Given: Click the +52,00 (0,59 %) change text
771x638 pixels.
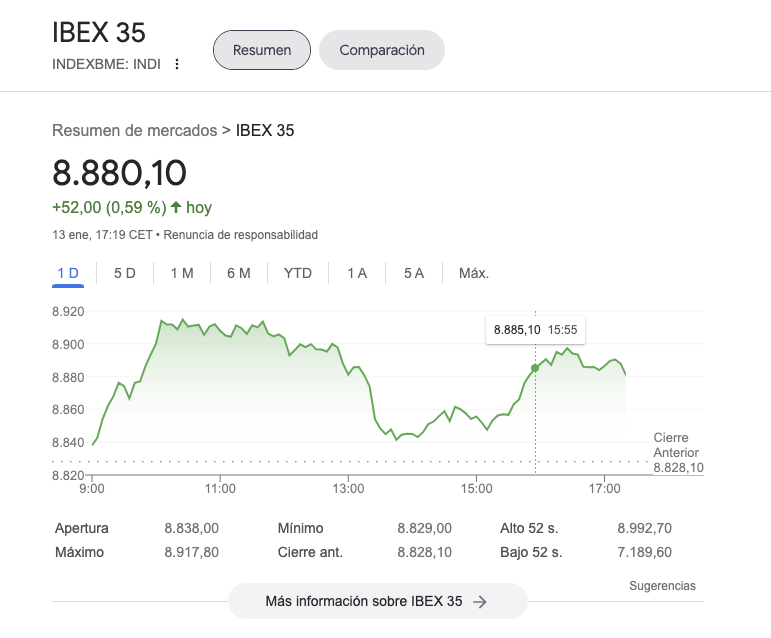Looking at the screenshot, I should click(x=109, y=207).
